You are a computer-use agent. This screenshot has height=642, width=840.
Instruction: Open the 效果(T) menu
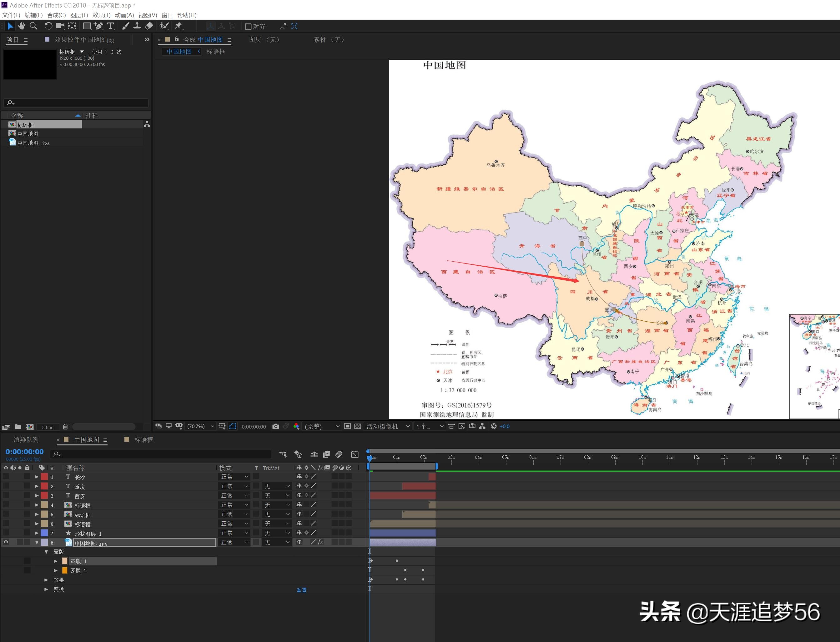pos(101,15)
